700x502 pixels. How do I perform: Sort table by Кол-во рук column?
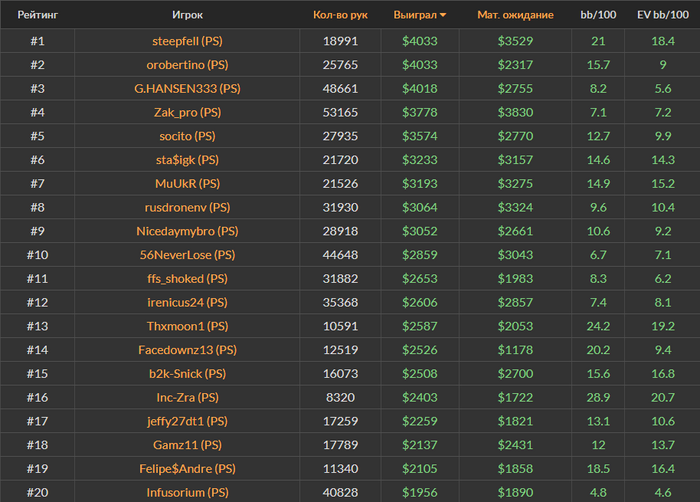pyautogui.click(x=340, y=15)
